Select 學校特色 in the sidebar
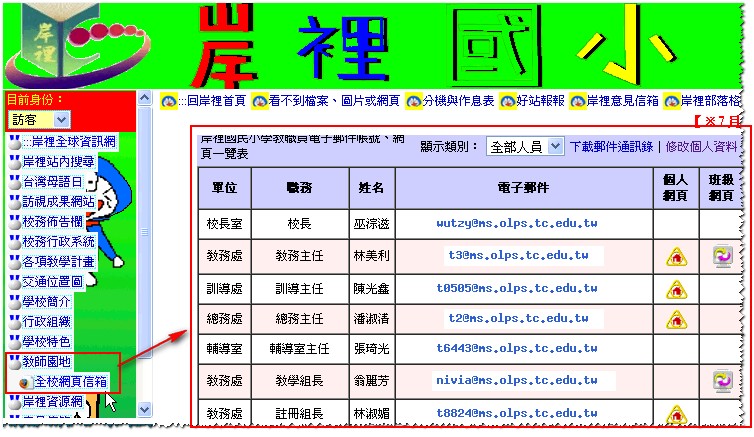The width and height of the screenshot is (754, 437). click(x=46, y=342)
